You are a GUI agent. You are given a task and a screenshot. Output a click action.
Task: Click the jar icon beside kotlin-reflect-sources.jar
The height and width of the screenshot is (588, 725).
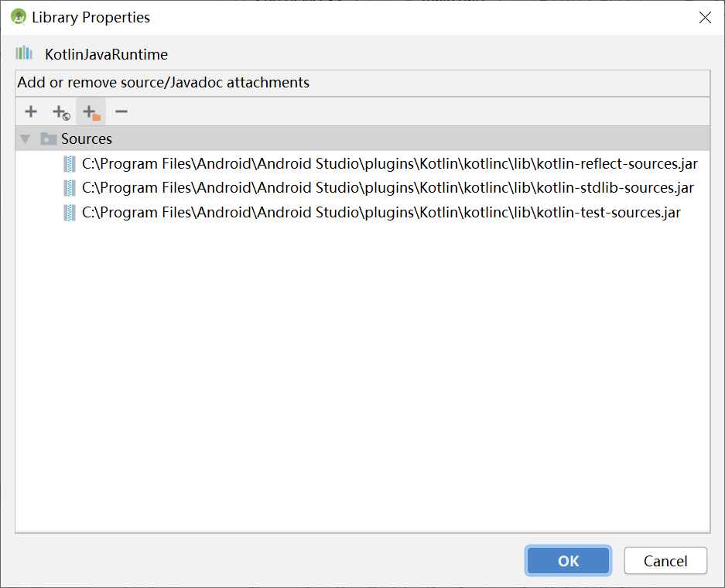coord(70,164)
